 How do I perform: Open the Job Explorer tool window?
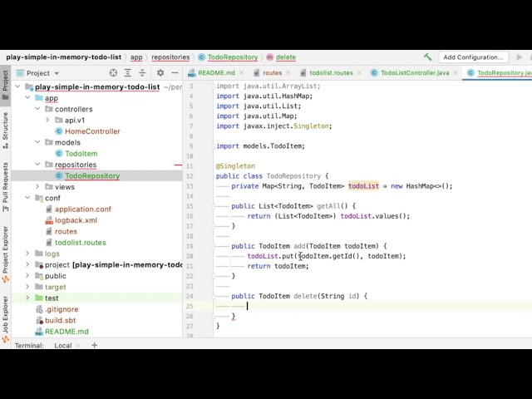[x=5, y=319]
